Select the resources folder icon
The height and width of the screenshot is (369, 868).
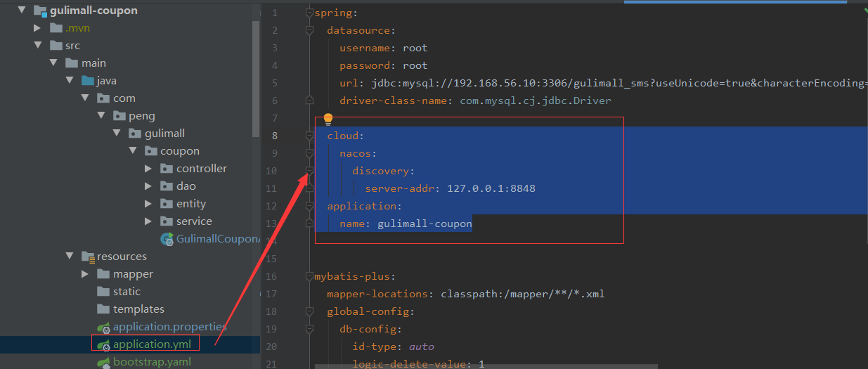(87, 257)
